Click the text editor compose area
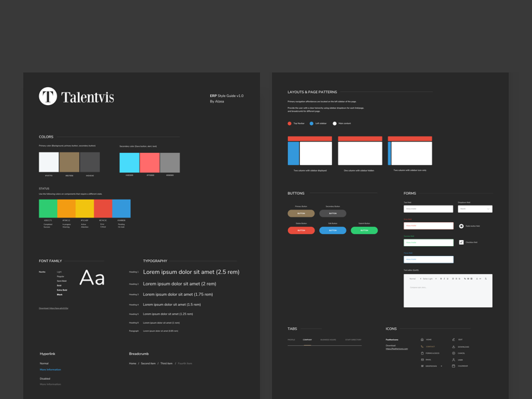Image resolution: width=532 pixels, height=399 pixels. click(448, 295)
